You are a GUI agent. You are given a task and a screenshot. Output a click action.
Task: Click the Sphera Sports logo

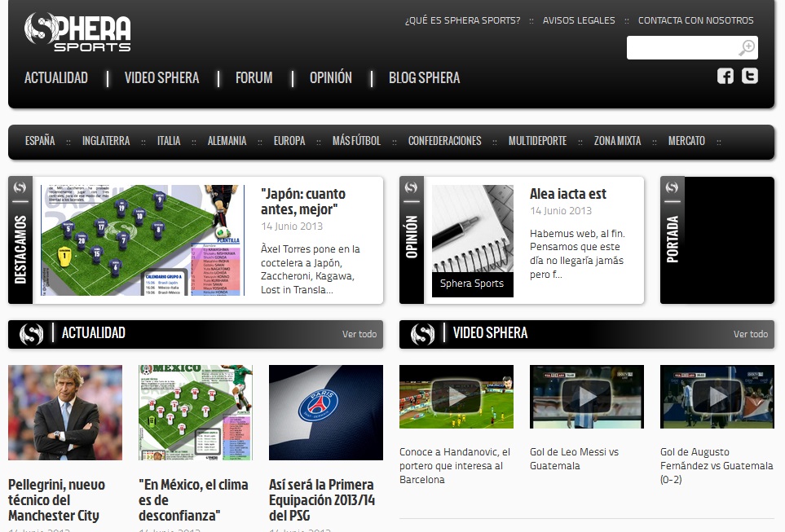[77, 32]
